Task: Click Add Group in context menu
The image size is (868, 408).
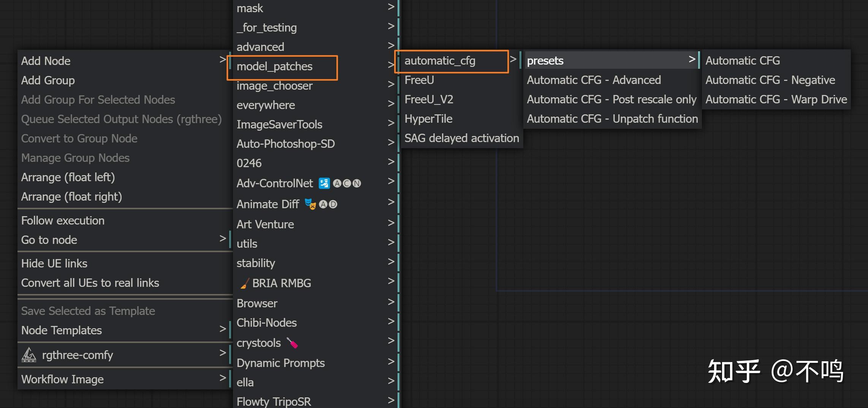Action: [48, 80]
